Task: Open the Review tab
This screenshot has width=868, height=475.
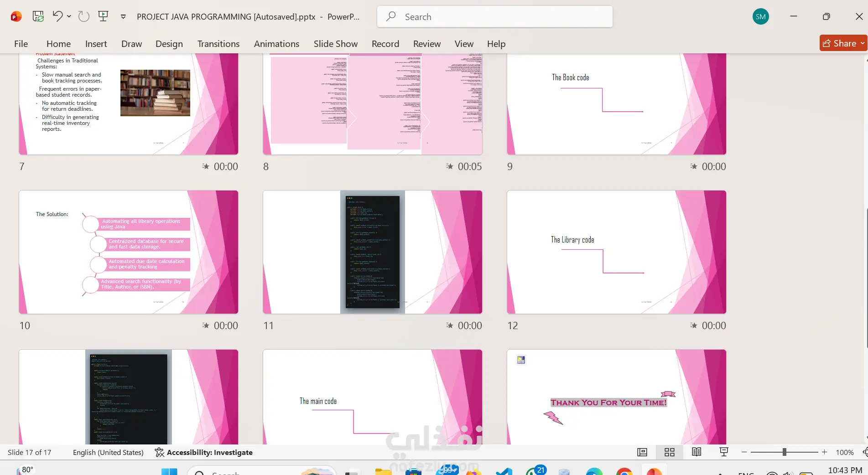Action: pyautogui.click(x=427, y=44)
